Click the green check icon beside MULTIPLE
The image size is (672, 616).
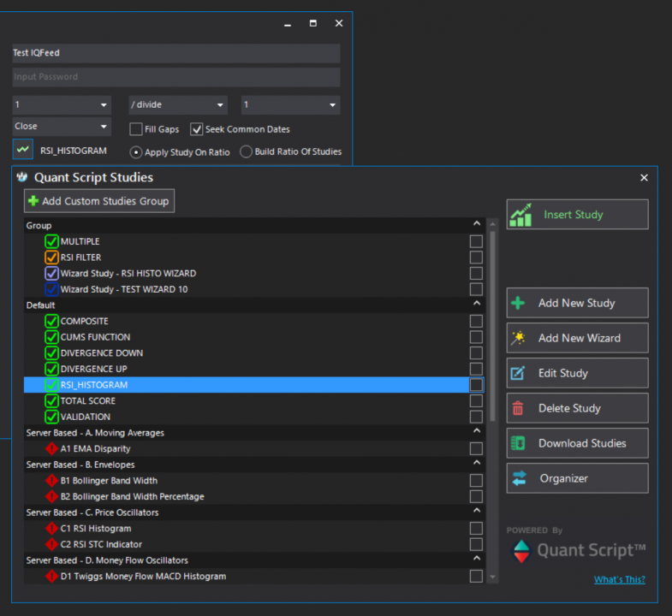[x=51, y=241]
